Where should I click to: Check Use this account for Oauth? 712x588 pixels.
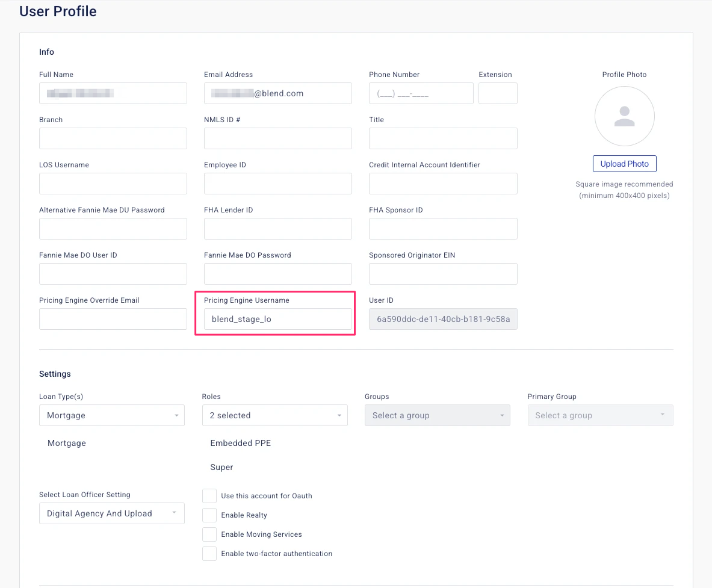click(x=209, y=496)
